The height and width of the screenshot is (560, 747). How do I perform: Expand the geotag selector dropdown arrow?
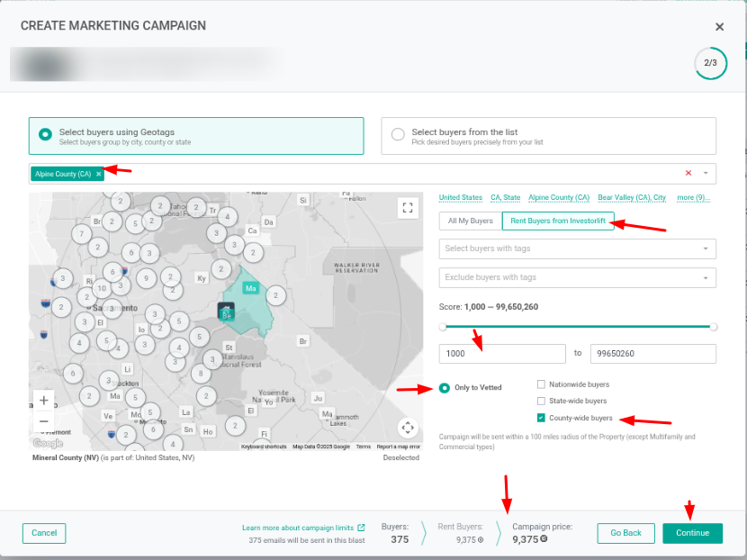[x=706, y=173]
